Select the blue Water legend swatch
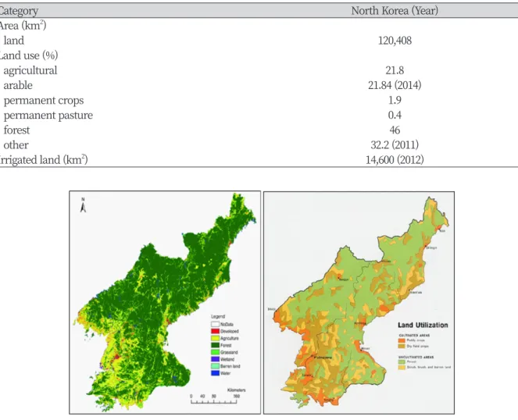This screenshot has width=518, height=420. point(215,373)
